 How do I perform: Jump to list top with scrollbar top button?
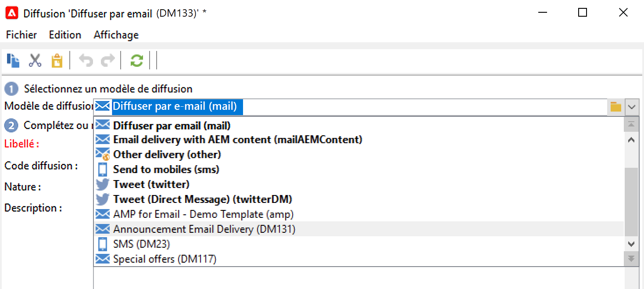631,125
